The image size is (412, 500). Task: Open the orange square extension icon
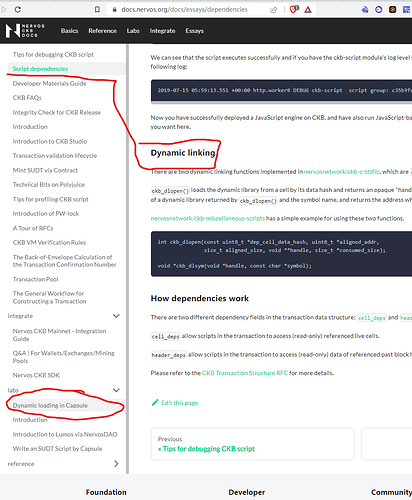point(392,9)
